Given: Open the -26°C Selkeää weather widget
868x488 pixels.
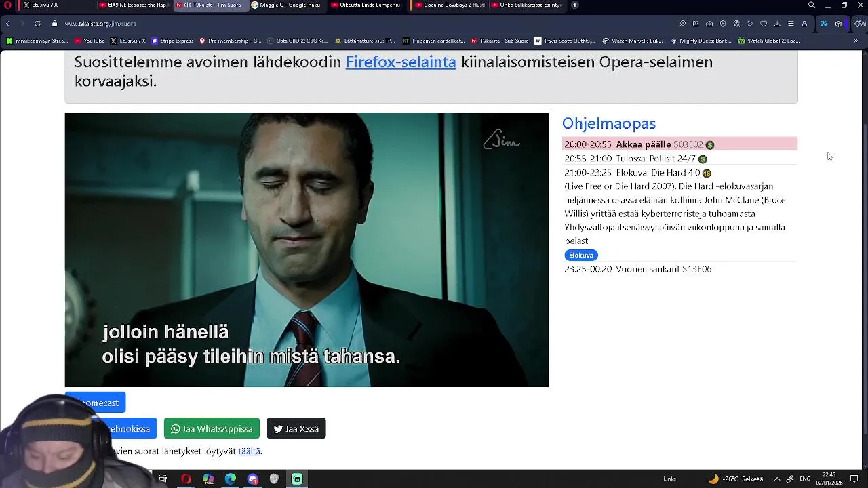Looking at the screenshot, I should coord(736,479).
